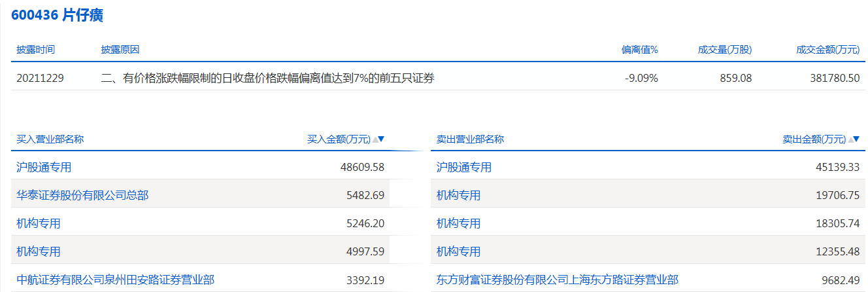Click ascending sort arrow for 买入金额

[x=375, y=139]
